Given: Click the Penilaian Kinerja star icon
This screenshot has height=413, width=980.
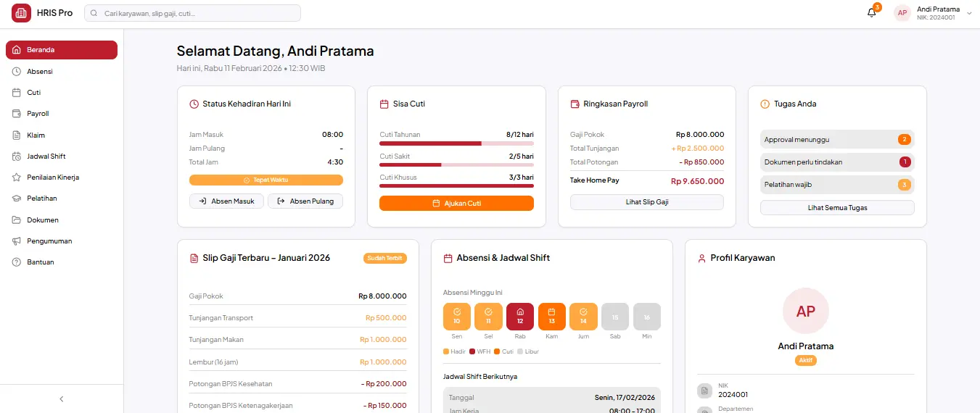Looking at the screenshot, I should [x=17, y=178].
